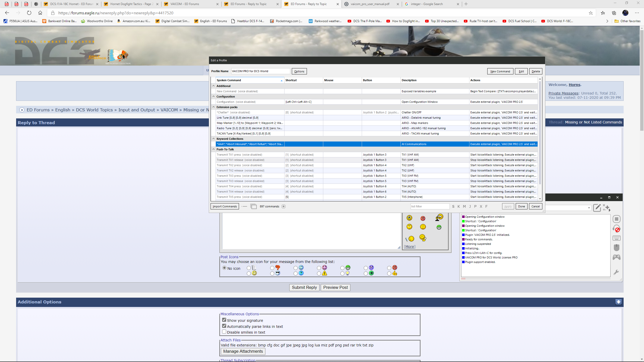Click the Profile Name text field
The width and height of the screenshot is (644, 362).
click(260, 71)
